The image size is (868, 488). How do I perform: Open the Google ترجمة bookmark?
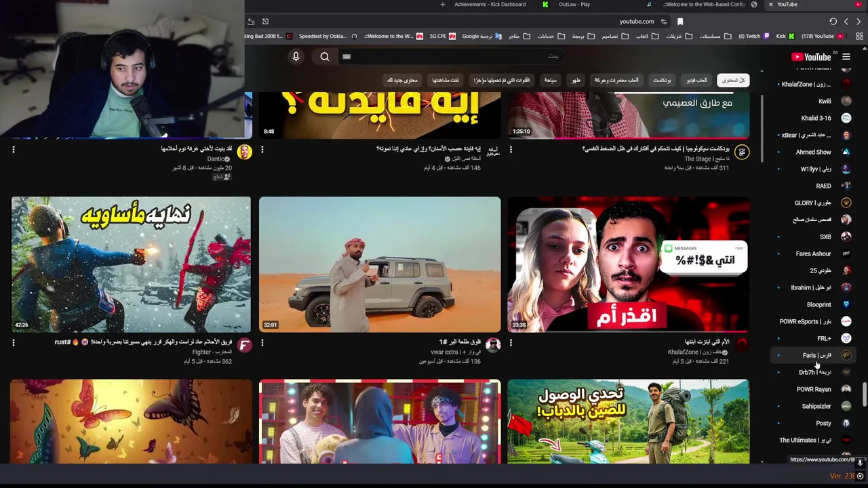coord(481,36)
